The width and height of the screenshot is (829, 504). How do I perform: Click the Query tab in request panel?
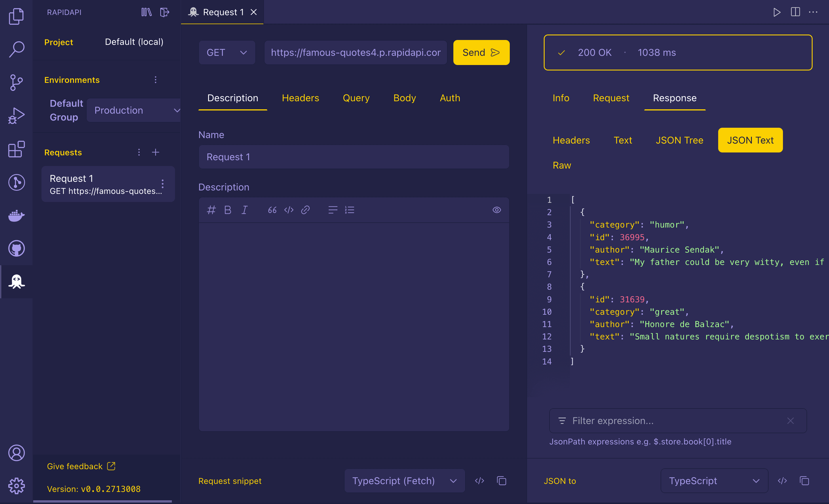(355, 98)
